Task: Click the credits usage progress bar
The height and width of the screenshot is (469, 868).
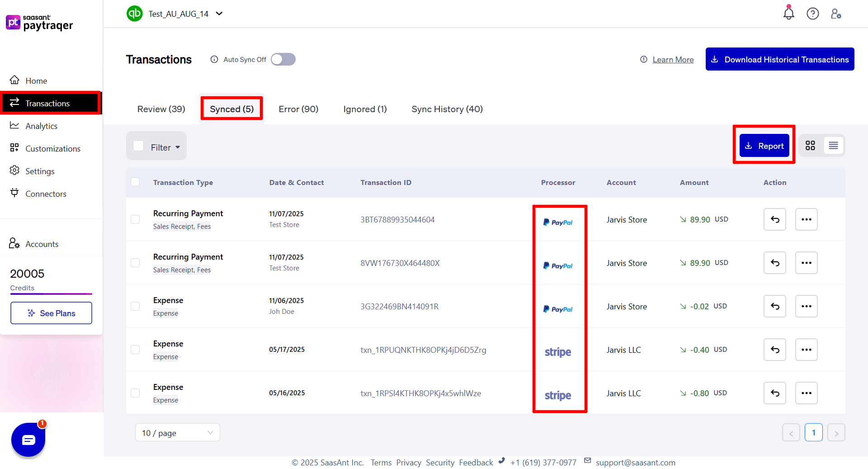Action: tap(51, 294)
